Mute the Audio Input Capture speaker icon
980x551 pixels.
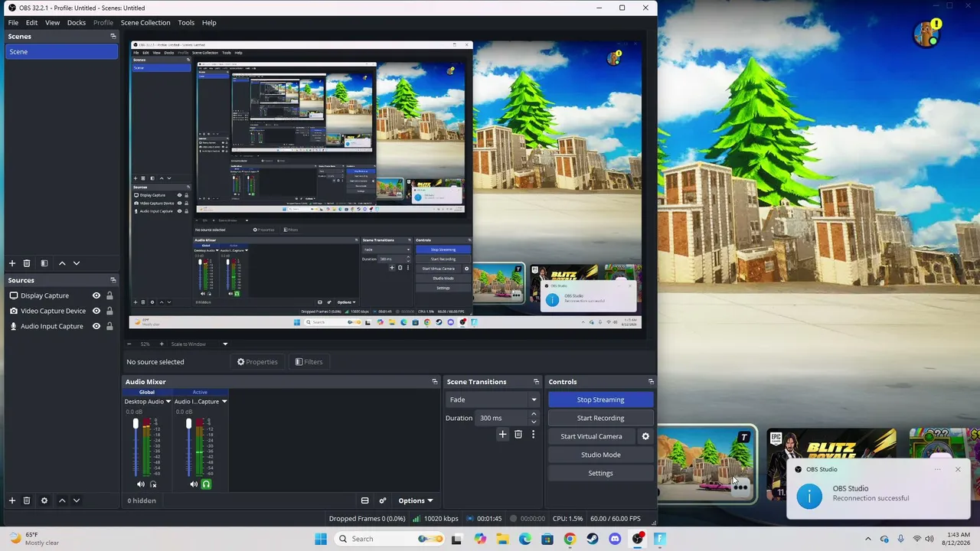click(x=193, y=484)
